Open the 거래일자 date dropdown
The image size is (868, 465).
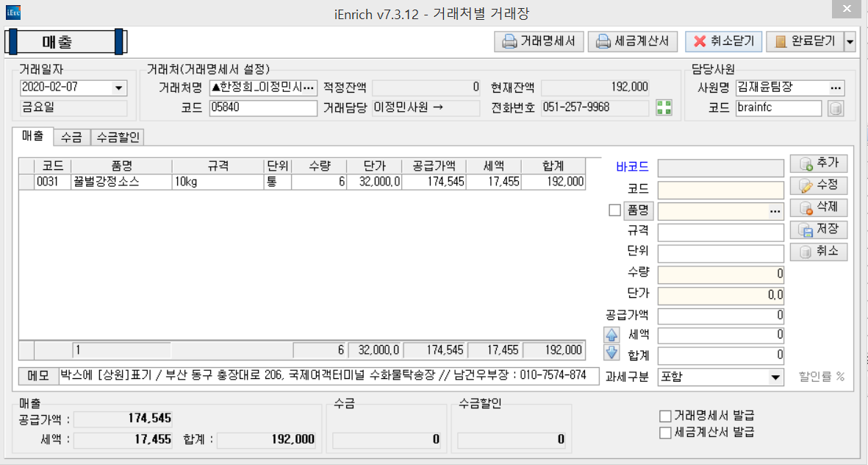click(x=118, y=88)
